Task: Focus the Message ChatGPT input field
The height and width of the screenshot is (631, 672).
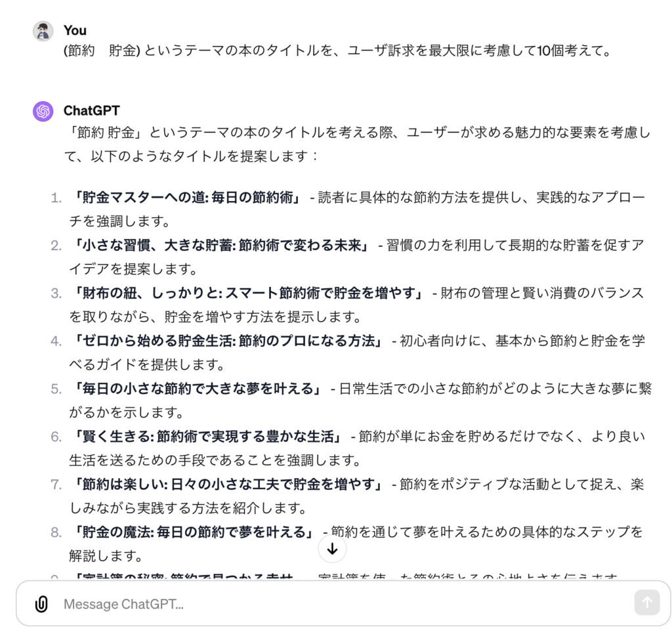Action: [x=343, y=603]
